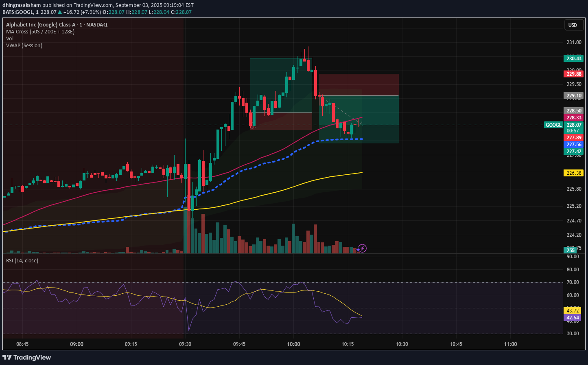Click the 30.00 RSI axis tick
588x365 pixels.
click(573, 334)
